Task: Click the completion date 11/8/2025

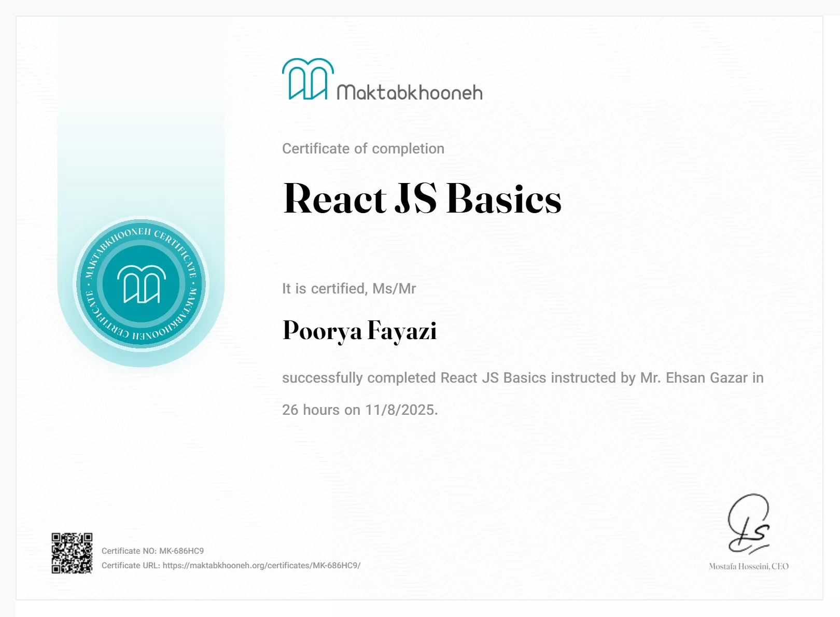Action: click(x=400, y=410)
